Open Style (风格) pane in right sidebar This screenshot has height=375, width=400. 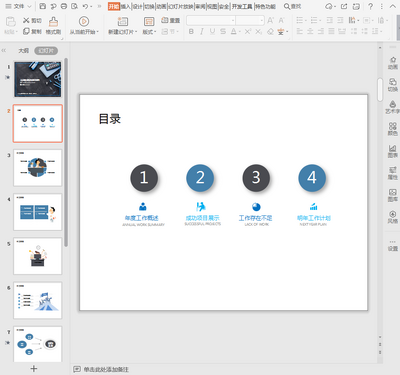(x=393, y=217)
